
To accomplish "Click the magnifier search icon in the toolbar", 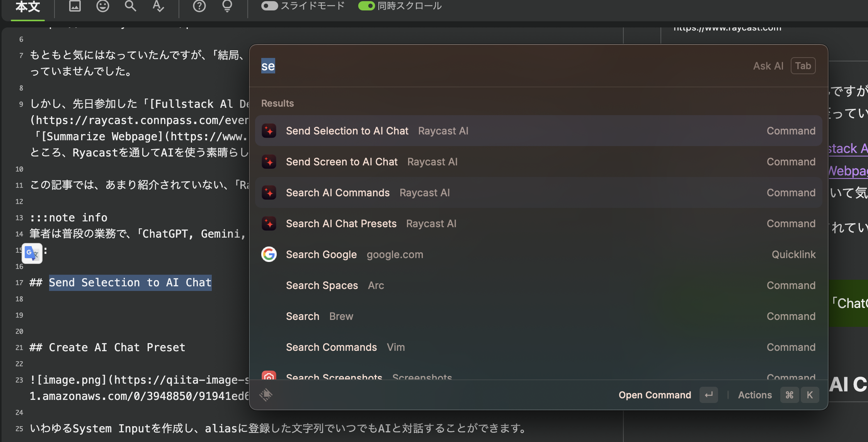I will [x=130, y=6].
